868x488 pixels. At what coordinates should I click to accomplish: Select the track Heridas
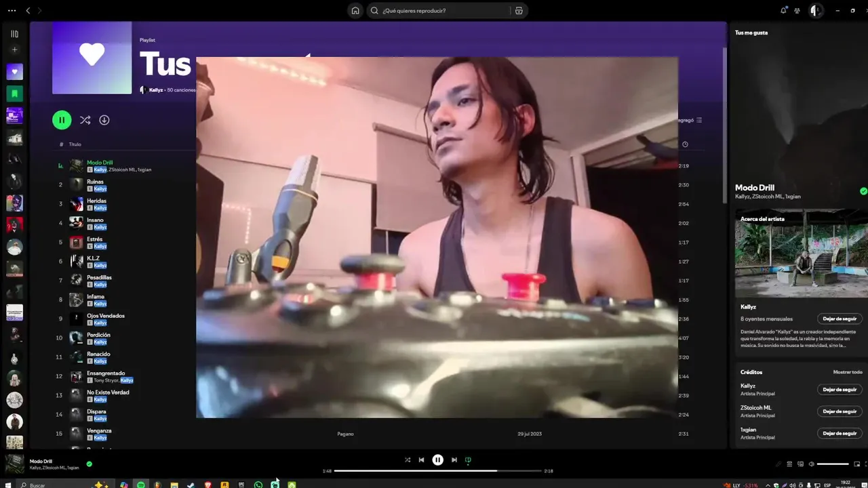(x=96, y=201)
